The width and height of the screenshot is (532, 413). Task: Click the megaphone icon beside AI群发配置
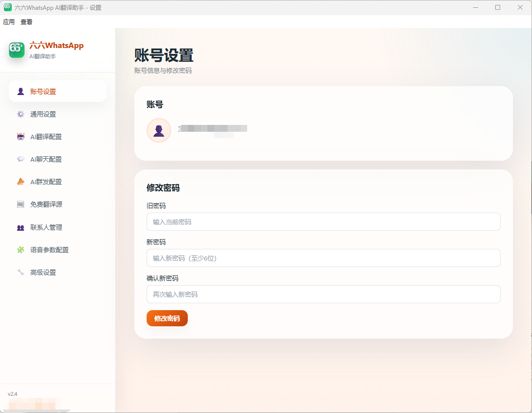tap(21, 182)
